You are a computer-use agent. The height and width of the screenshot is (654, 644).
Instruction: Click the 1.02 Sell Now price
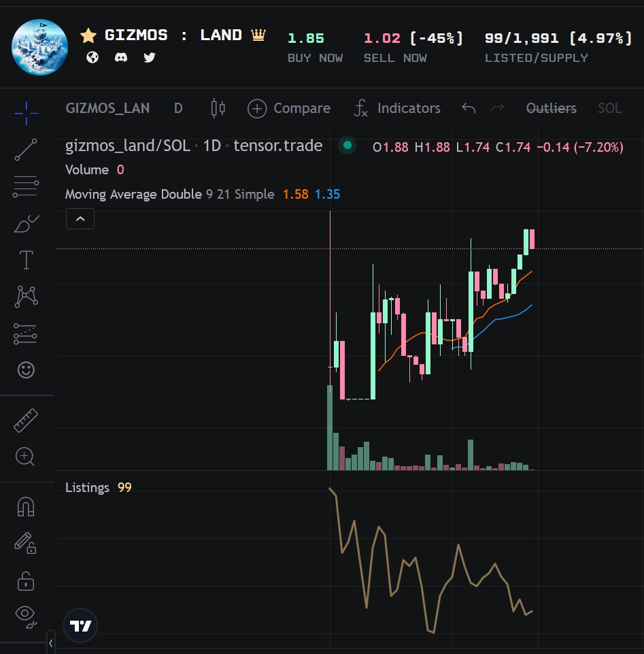coord(382,38)
